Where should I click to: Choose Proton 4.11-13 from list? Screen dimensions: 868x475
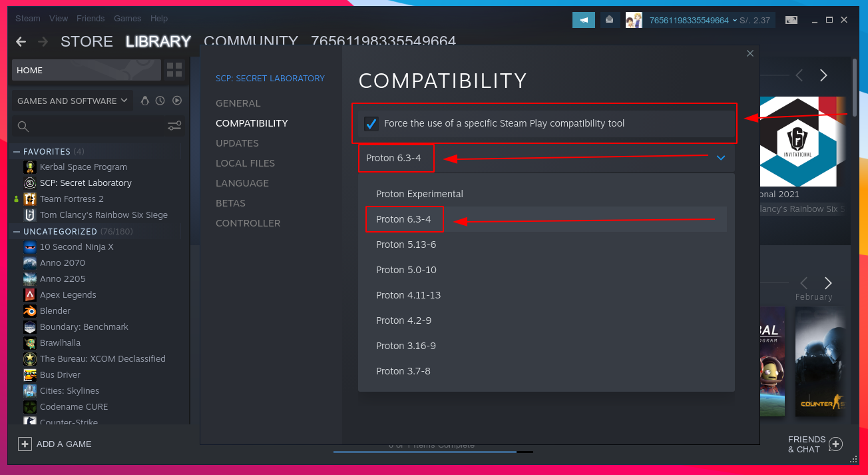(546, 295)
